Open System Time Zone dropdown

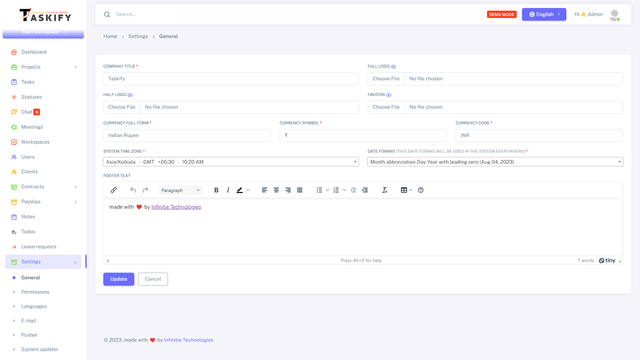coord(231,162)
